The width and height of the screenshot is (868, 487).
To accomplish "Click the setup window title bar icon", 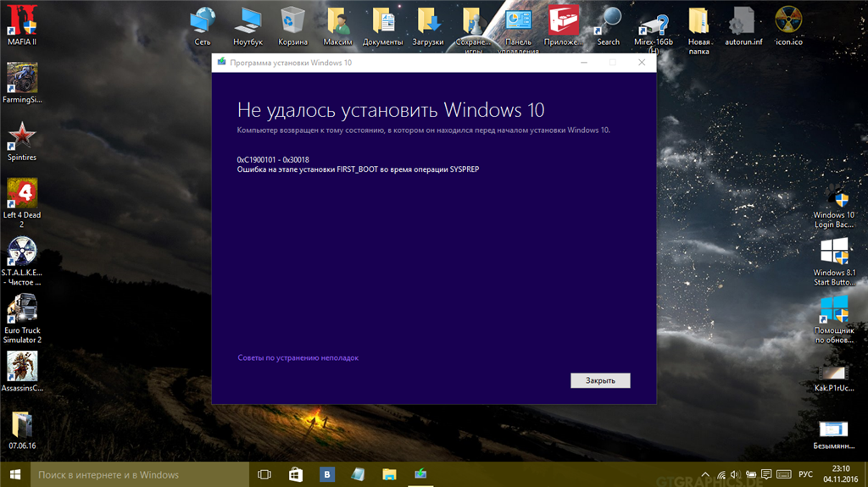I will (221, 62).
